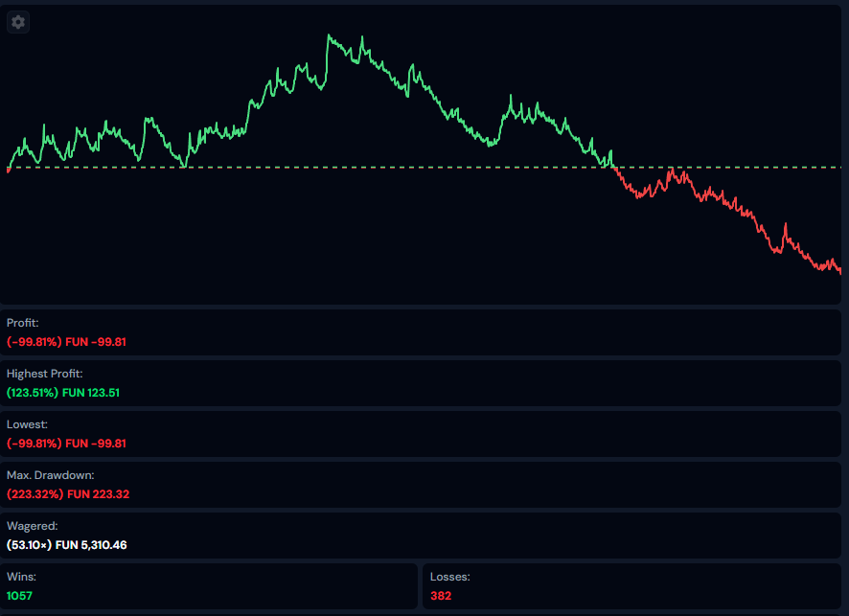Viewport: 849px width, 616px height.
Task: Select the Lowest label
Action: point(27,423)
